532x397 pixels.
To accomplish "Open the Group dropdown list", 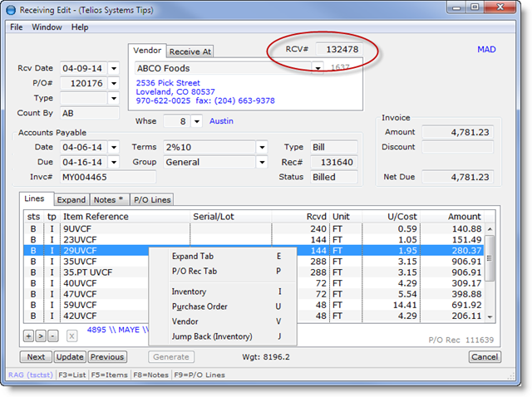I will tap(262, 163).
